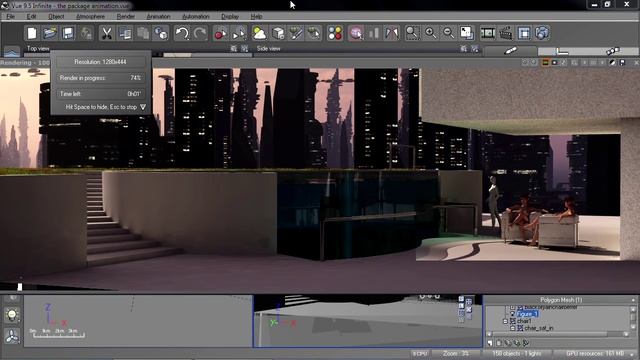Image resolution: width=640 pixels, height=360 pixels.
Task: Click the New file icon
Action: pos(32,33)
